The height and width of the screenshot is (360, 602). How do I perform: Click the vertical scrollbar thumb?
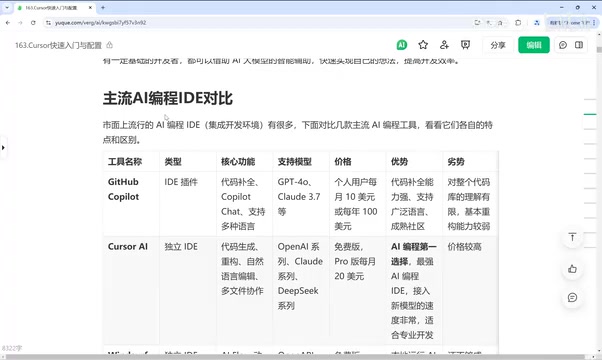click(599, 50)
